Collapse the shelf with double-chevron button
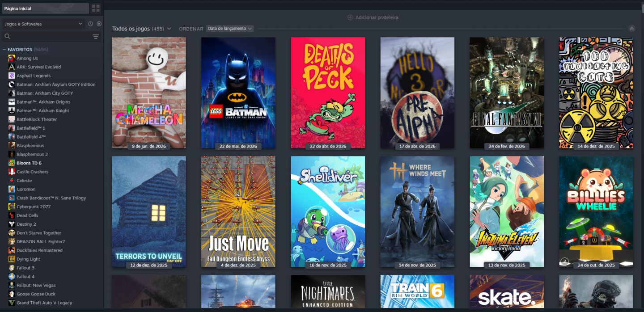Image resolution: width=644 pixels, height=312 pixels. pos(631,29)
